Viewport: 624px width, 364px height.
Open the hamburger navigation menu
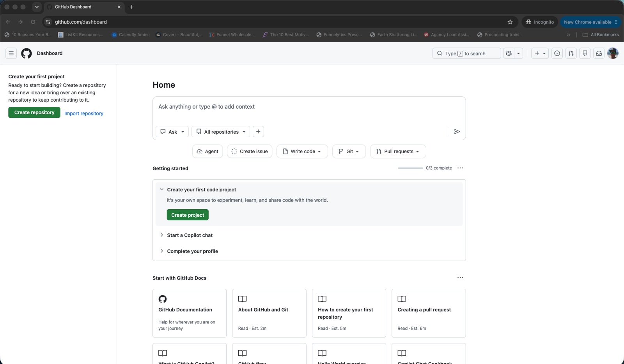click(11, 53)
